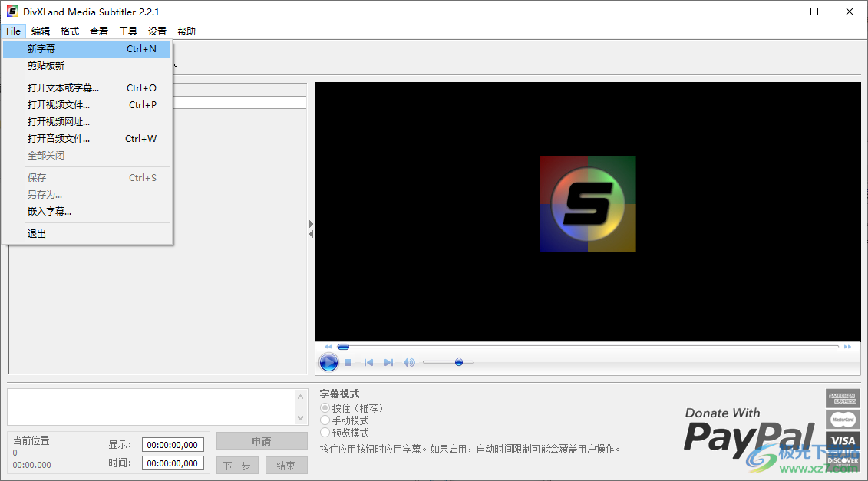Viewport: 868px width, 481px height.
Task: Click inside the subtitle text edit box
Action: pyautogui.click(x=150, y=407)
